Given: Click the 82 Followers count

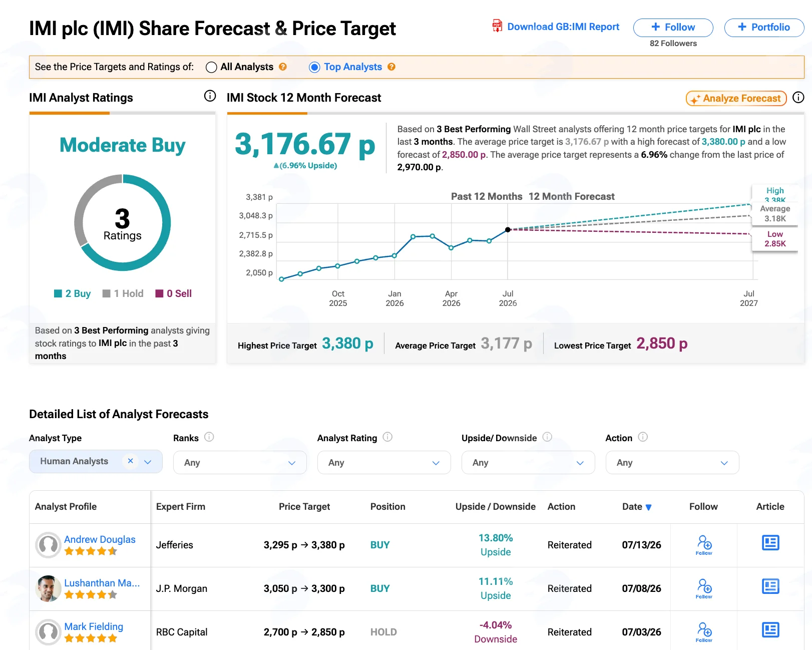Looking at the screenshot, I should click(673, 43).
